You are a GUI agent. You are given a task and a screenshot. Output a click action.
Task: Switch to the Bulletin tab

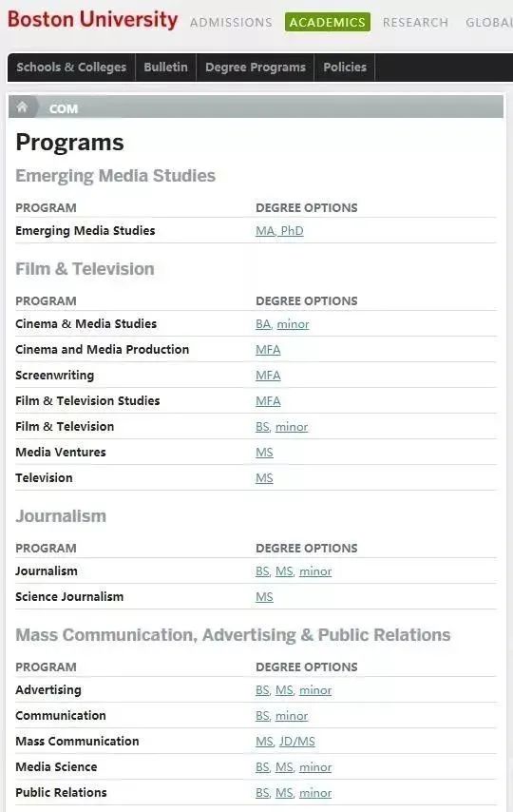pyautogui.click(x=165, y=68)
